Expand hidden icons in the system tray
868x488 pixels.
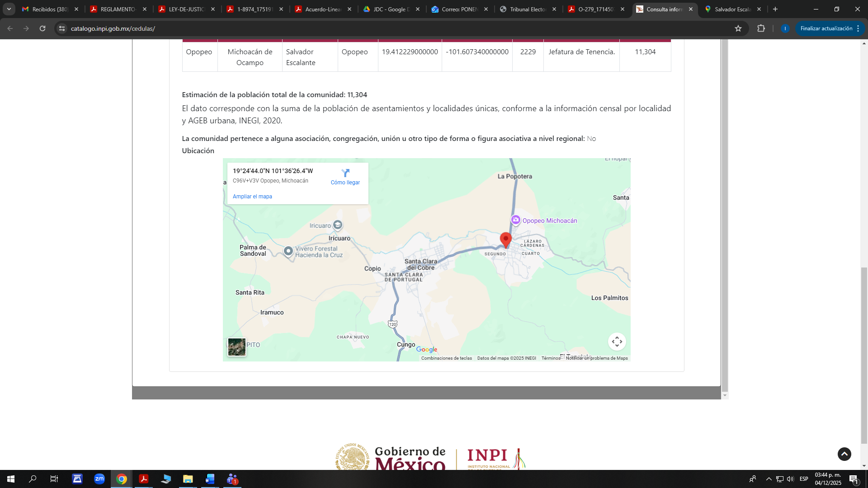point(768,479)
